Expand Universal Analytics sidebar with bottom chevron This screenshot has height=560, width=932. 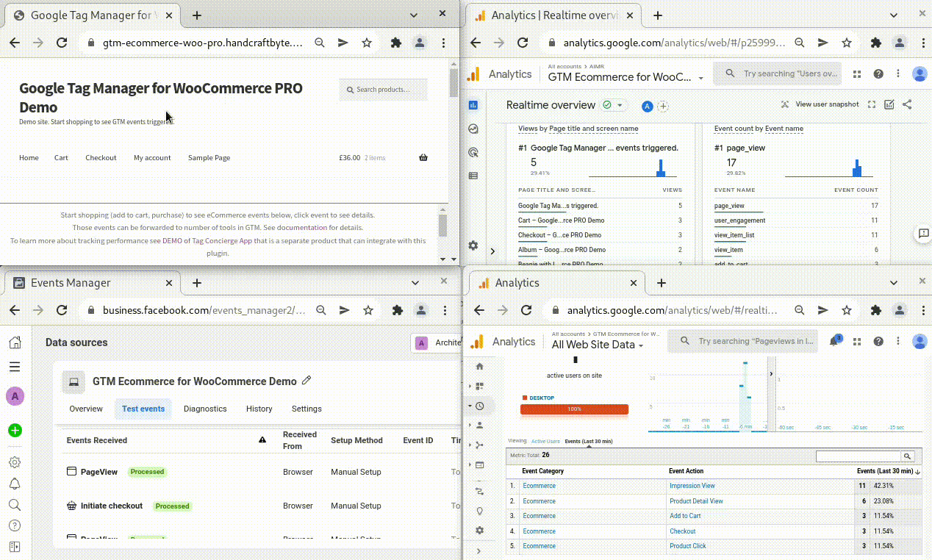[x=478, y=550]
